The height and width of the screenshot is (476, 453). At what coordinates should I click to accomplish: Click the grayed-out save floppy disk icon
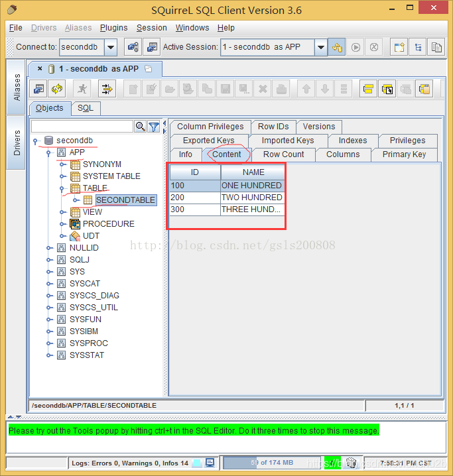pyautogui.click(x=226, y=89)
